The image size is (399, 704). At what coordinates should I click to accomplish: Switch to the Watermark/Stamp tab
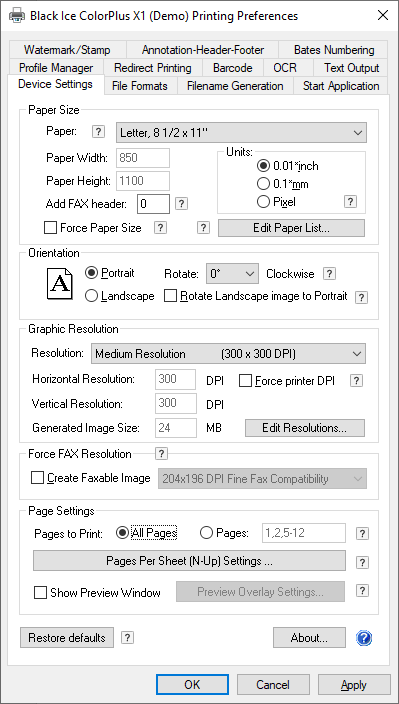pyautogui.click(x=67, y=50)
